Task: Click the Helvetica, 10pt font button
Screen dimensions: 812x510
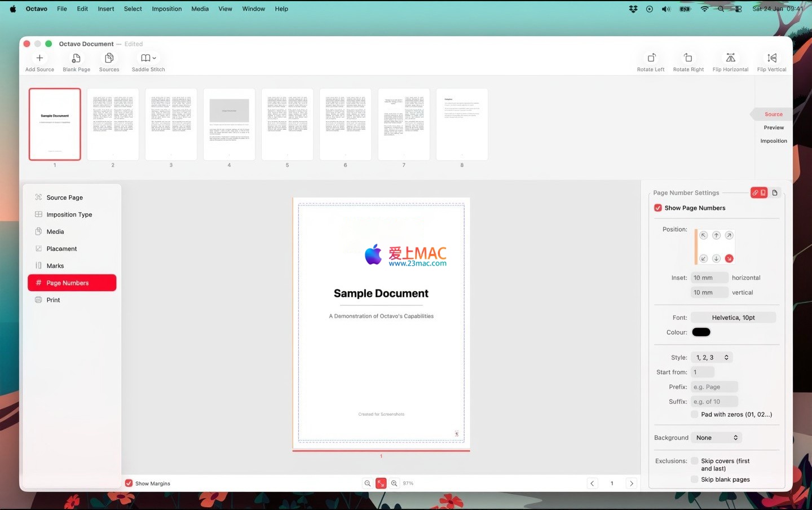Action: coord(733,318)
